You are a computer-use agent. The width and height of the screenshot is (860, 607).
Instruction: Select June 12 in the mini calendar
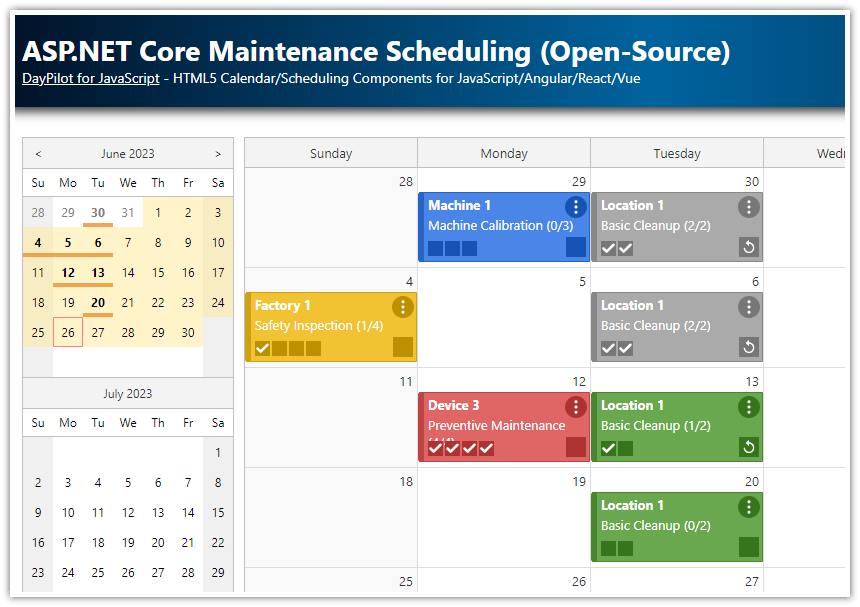click(x=67, y=272)
